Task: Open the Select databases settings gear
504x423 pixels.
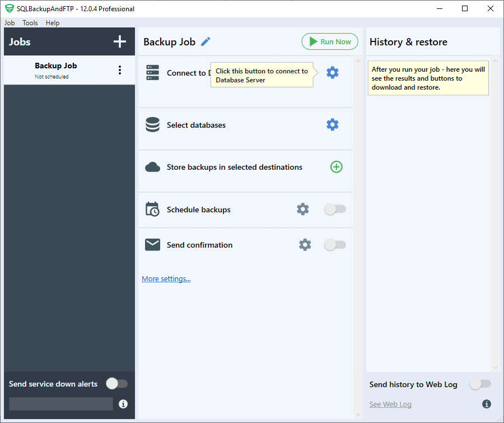Action: 333,124
